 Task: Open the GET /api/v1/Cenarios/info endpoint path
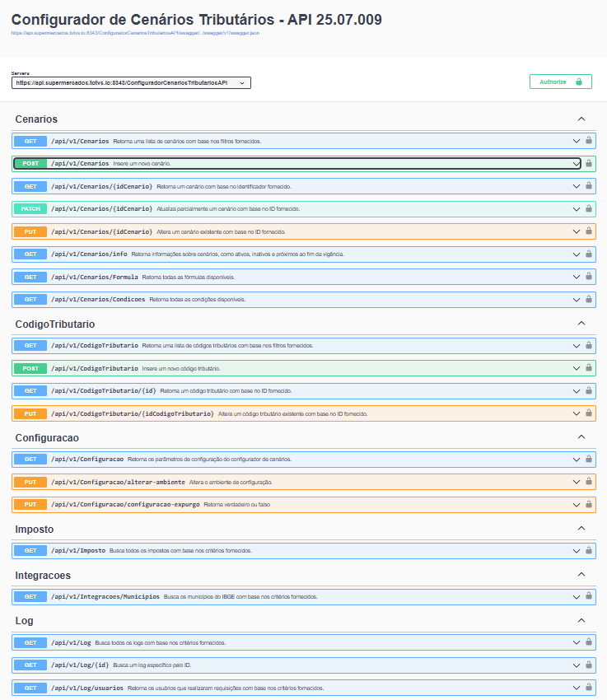point(89,254)
